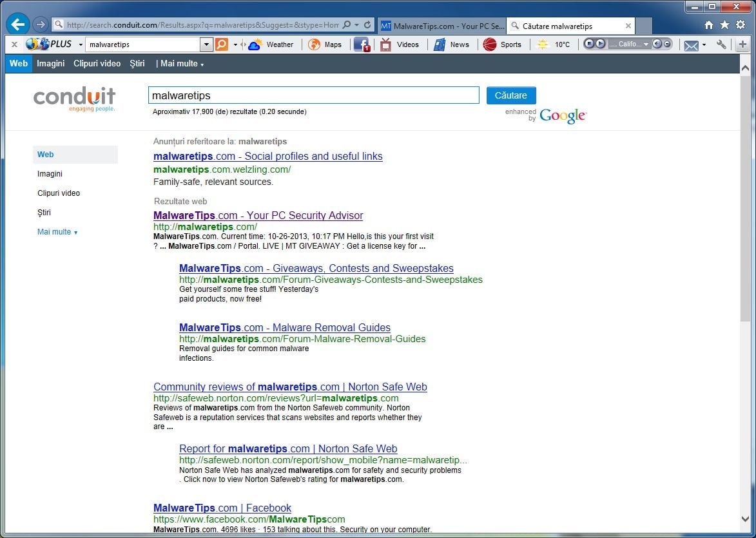Click the radio player minus button
This screenshot has height=538, width=756.
pyautogui.click(x=667, y=44)
